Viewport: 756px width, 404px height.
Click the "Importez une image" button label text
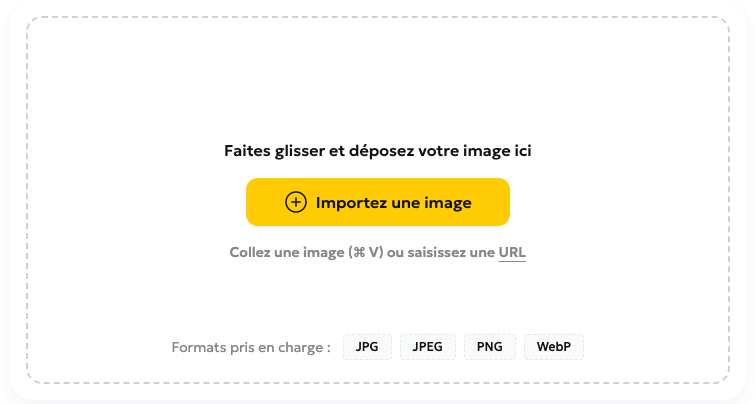point(393,202)
